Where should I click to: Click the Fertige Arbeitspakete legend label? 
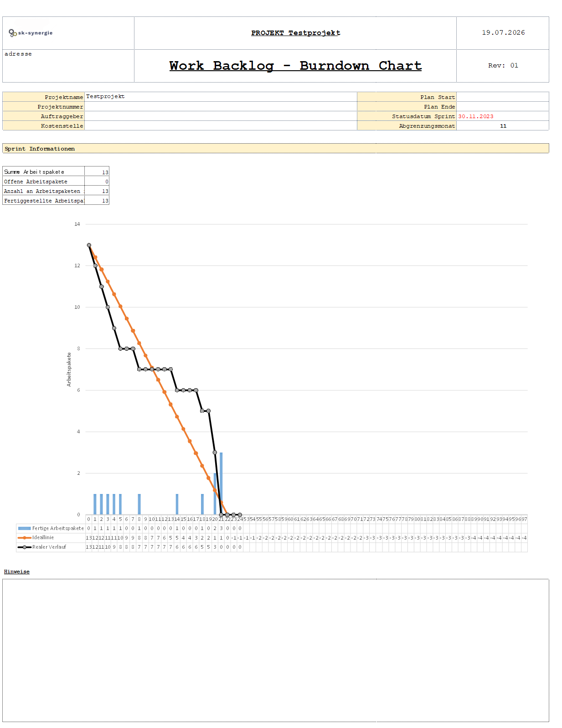pos(58,528)
